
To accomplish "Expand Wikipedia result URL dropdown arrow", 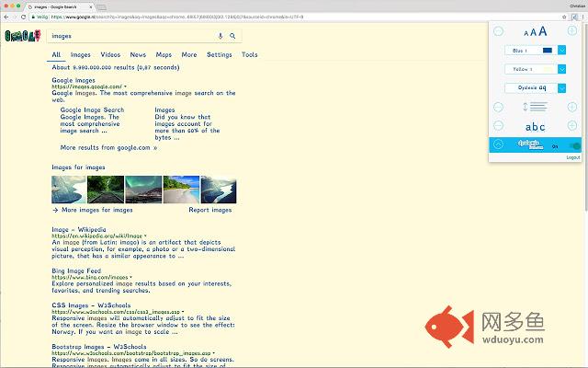I will (145, 236).
